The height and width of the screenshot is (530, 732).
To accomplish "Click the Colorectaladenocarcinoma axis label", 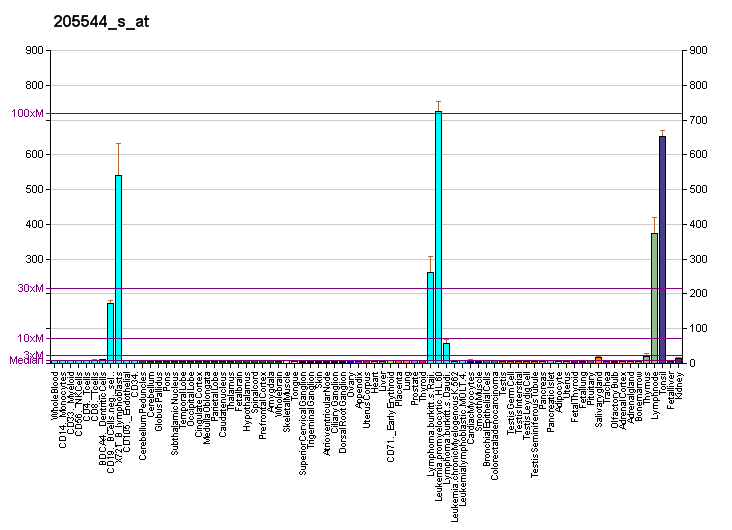I will (495, 426).
